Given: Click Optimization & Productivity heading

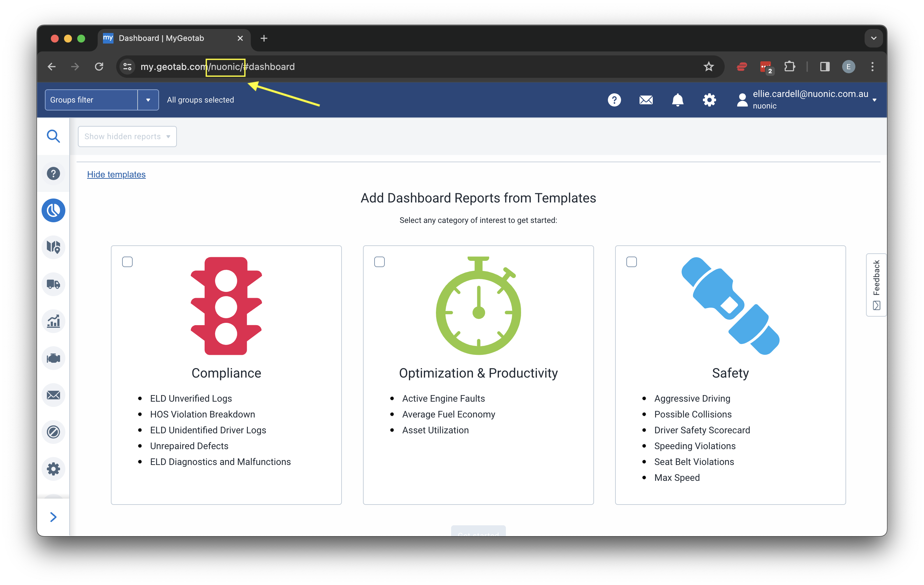Looking at the screenshot, I should (x=478, y=373).
